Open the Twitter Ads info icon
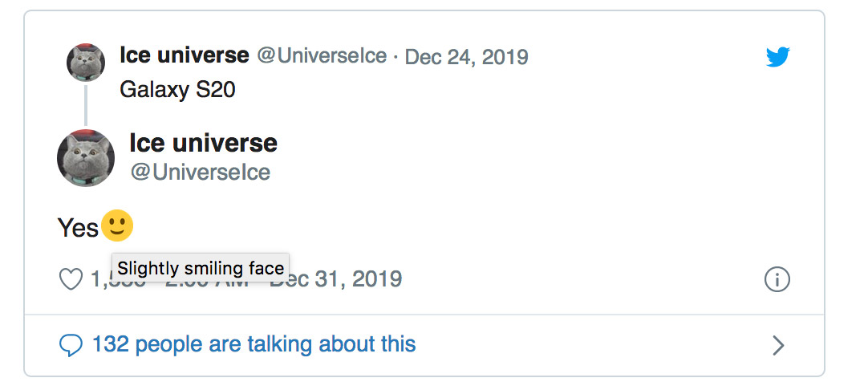Viewport: 868px width, 390px height. click(x=777, y=279)
